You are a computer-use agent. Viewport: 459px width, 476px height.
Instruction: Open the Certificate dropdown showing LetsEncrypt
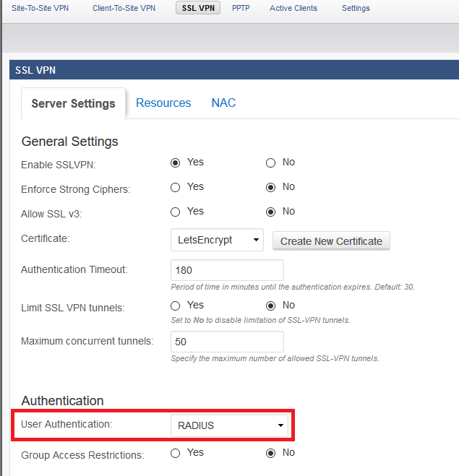click(217, 241)
